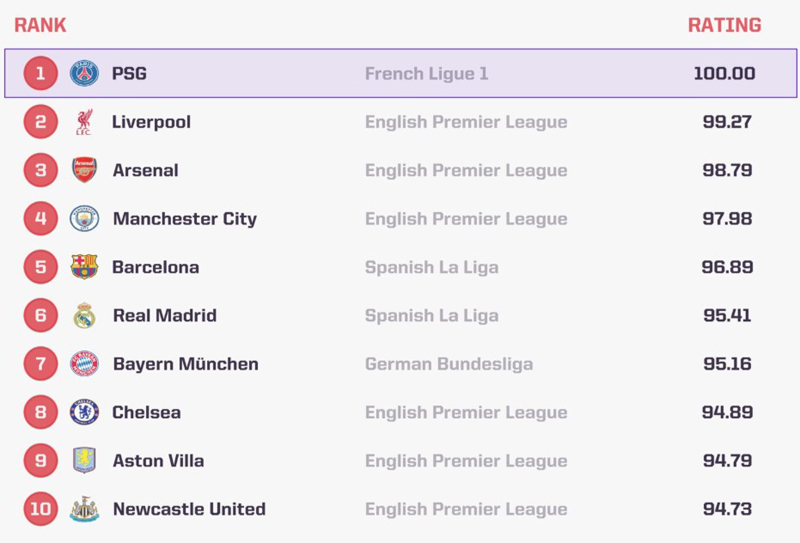This screenshot has width=800, height=543.
Task: Sort by the RATING column header
Action: click(x=724, y=25)
